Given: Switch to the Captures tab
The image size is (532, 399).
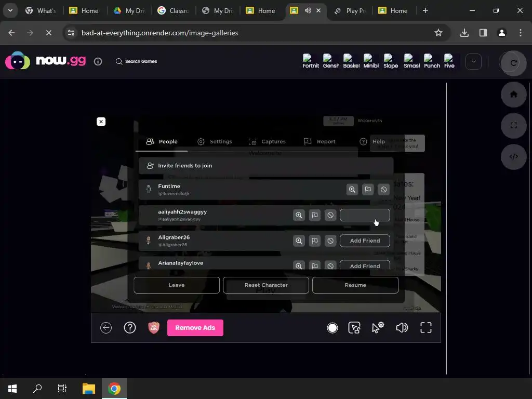Looking at the screenshot, I should [267, 141].
